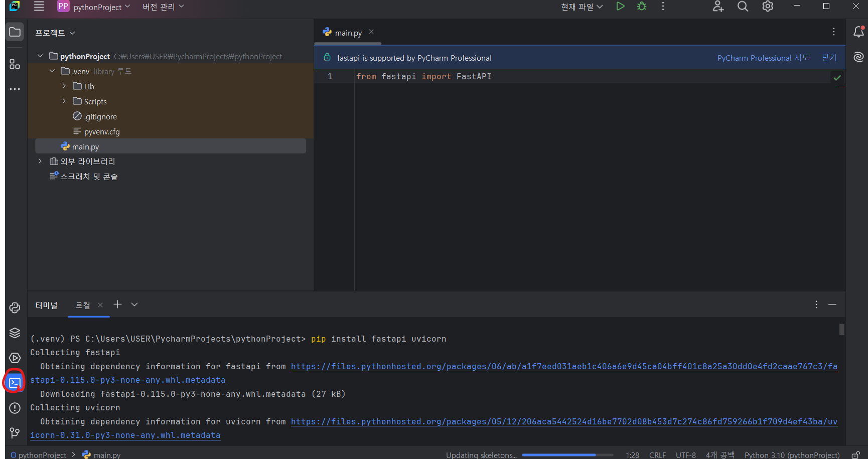This screenshot has height=459, width=868.
Task: Collapse the pythonProject root folder
Action: (40, 56)
